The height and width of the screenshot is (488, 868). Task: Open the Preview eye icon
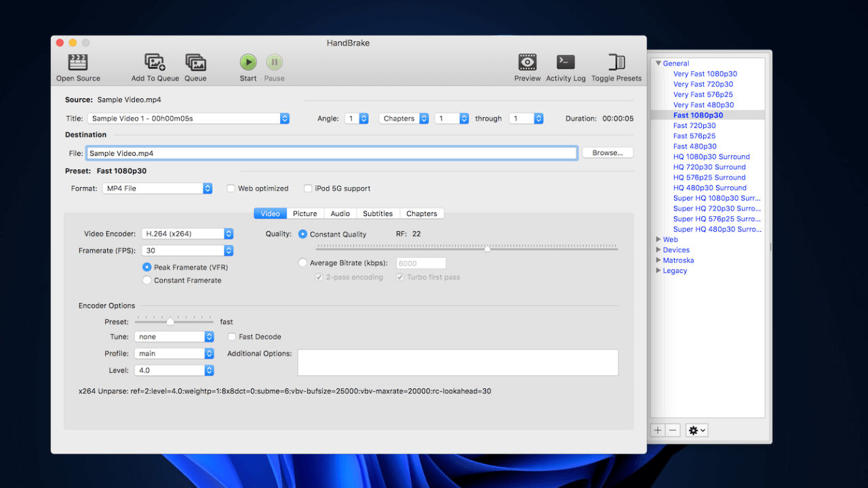point(528,62)
